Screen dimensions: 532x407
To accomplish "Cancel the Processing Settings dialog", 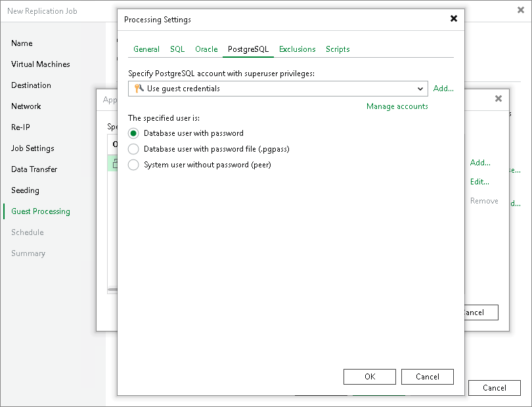I will 428,377.
